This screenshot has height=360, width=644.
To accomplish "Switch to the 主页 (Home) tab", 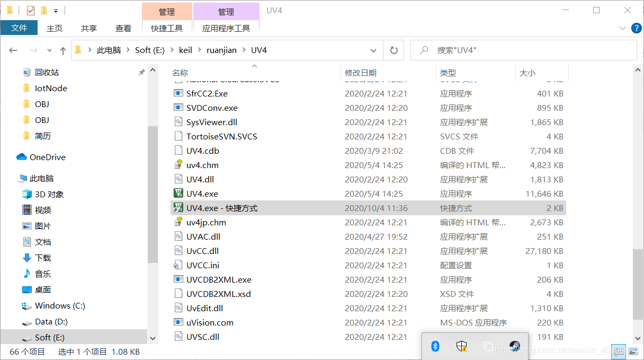I will pos(55,28).
